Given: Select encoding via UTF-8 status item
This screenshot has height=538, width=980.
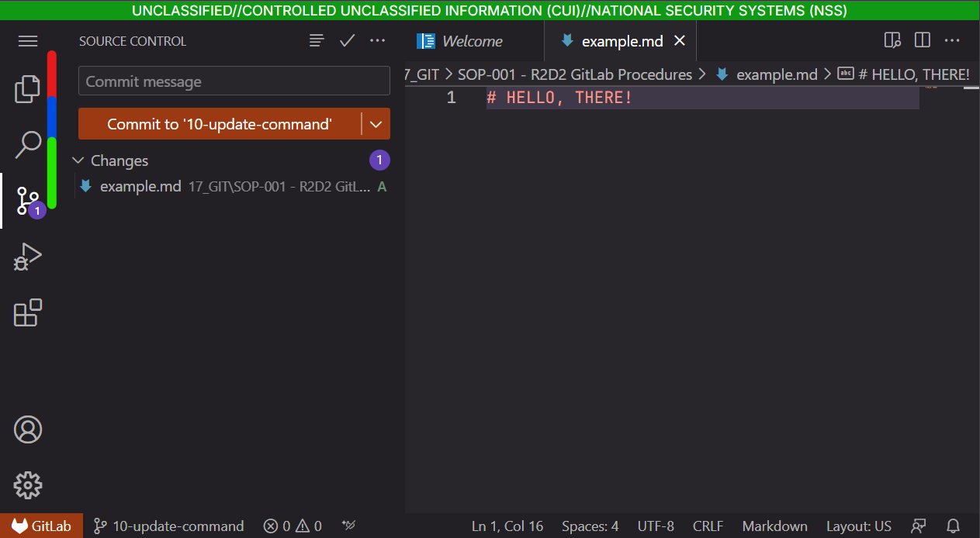Looking at the screenshot, I should (x=656, y=526).
